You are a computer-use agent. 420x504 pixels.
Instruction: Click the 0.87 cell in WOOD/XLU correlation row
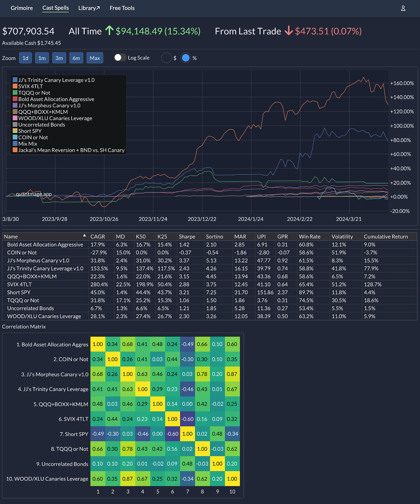point(127,479)
